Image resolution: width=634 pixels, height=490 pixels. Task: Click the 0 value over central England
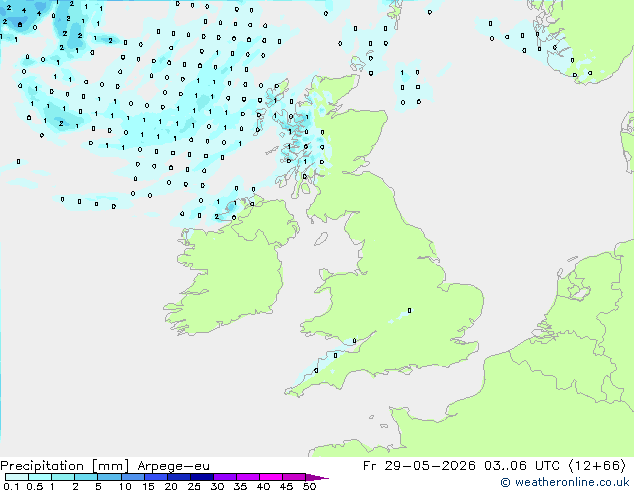410,310
